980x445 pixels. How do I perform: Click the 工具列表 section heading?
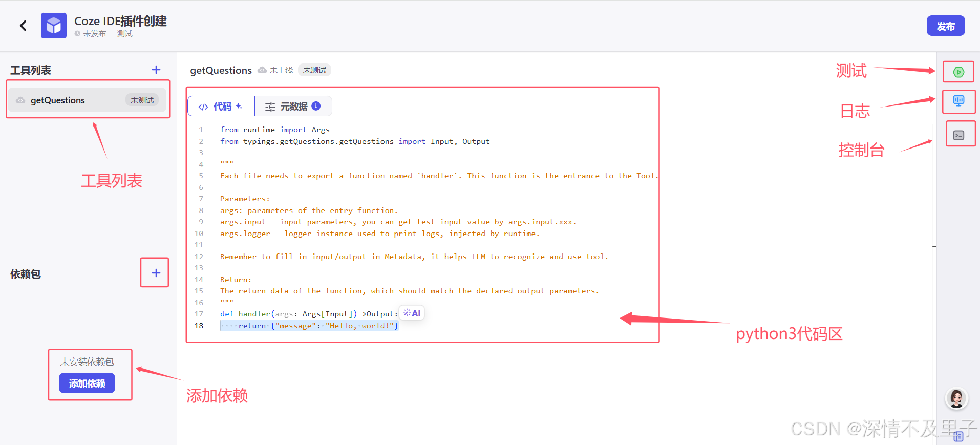click(31, 70)
